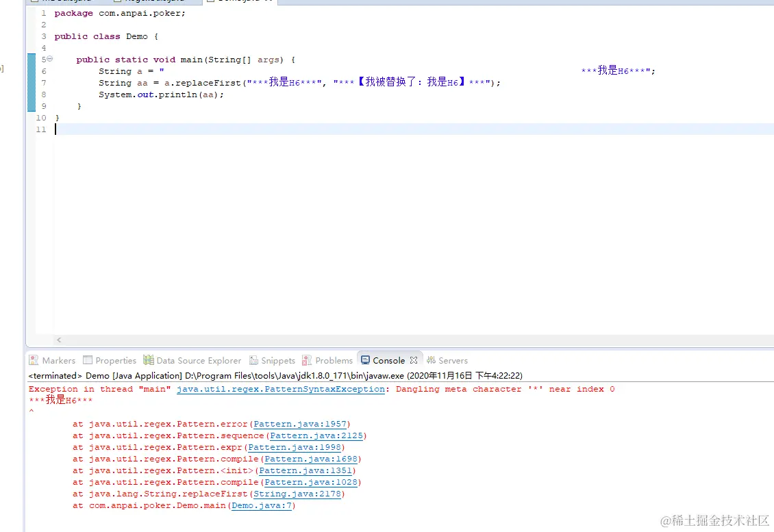This screenshot has height=532, width=774.
Task: Open Pattern.java:1957 stack trace link
Action: tap(299, 424)
